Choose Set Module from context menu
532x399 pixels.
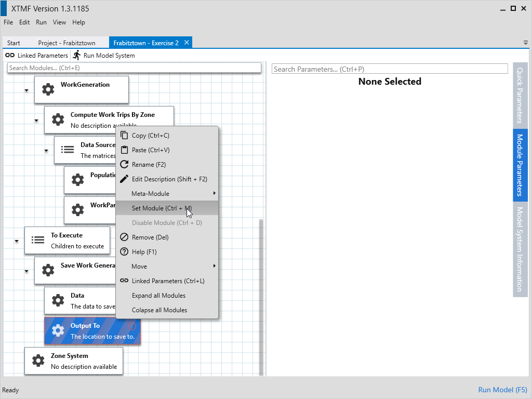click(x=162, y=208)
